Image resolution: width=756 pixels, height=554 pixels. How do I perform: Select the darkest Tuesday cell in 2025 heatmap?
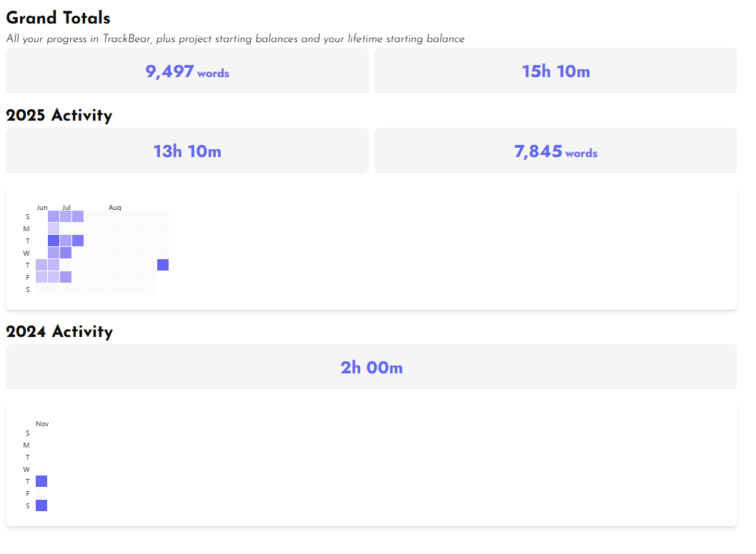54,241
